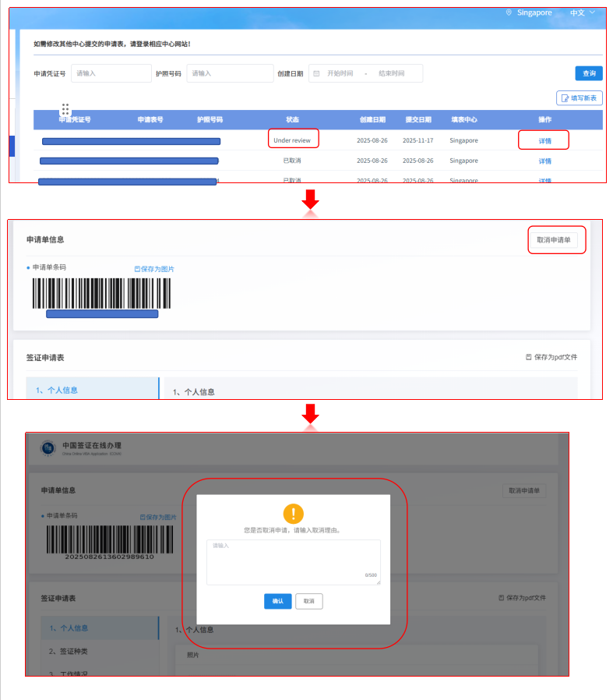Open the 中文 language dropdown

[x=582, y=12]
